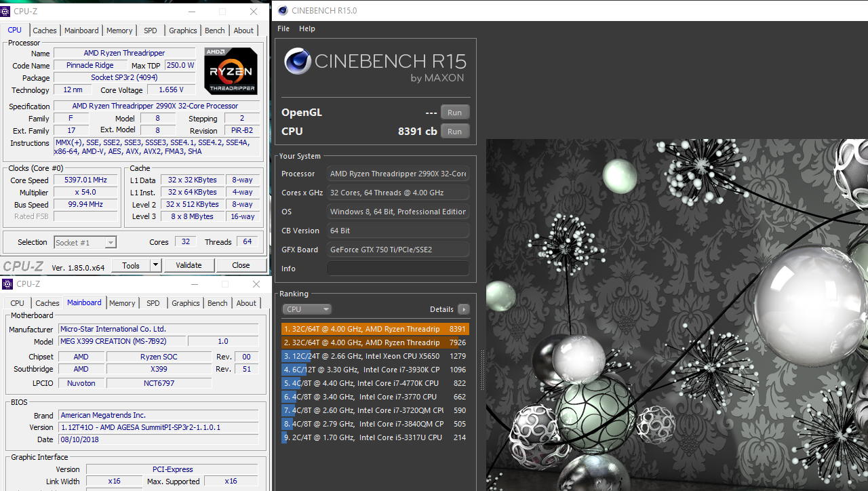Click the Processor field in Your System
Screen dimensions: 868x491
(398, 174)
